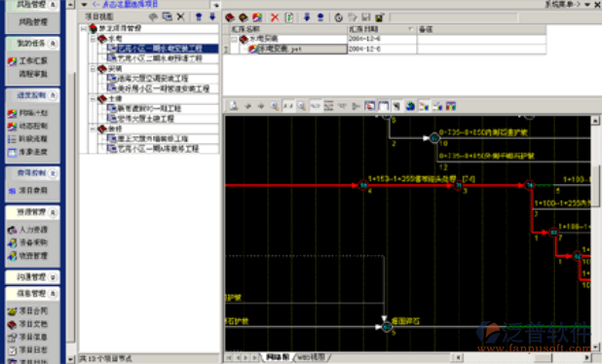Collapse the 土建 folder in project tree
Viewport: 602px width, 364px height.
pyautogui.click(x=93, y=98)
